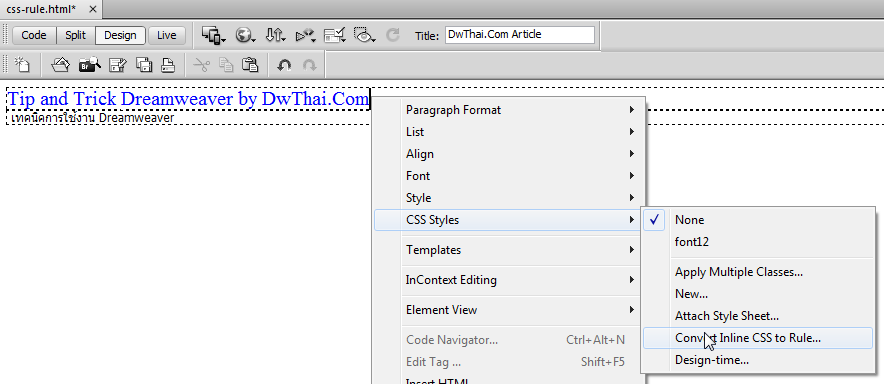Open the Visual Aids eye menu
The image size is (884, 384).
365,36
